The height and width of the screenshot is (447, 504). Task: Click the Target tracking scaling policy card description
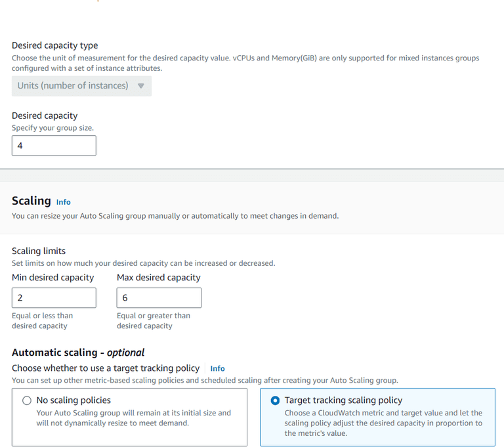383,423
